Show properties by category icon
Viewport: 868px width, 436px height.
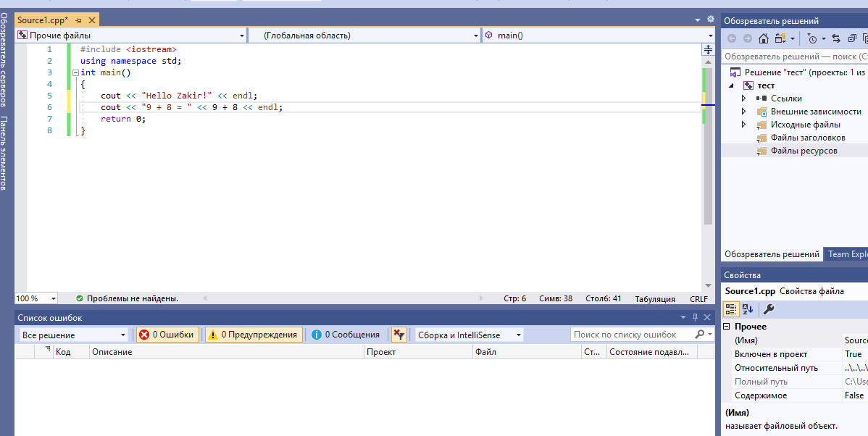[x=731, y=309]
